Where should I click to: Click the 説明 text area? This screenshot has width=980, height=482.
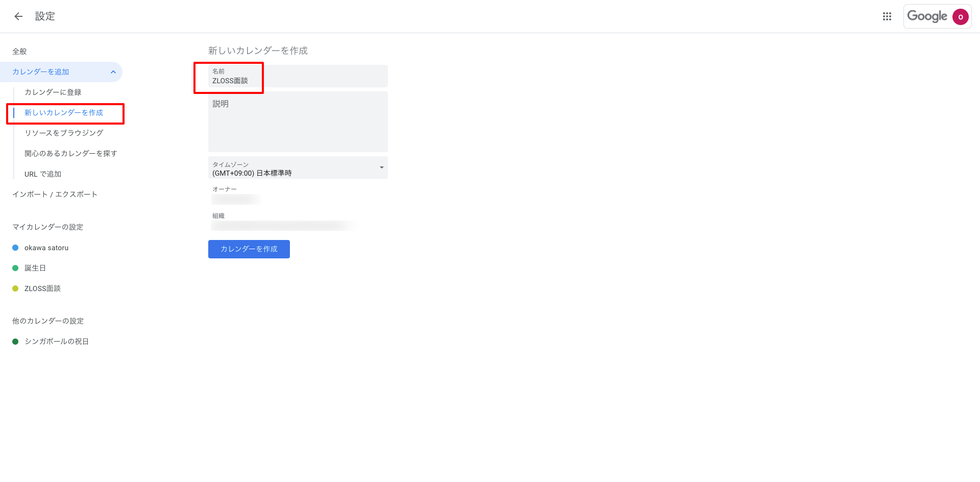[298, 122]
